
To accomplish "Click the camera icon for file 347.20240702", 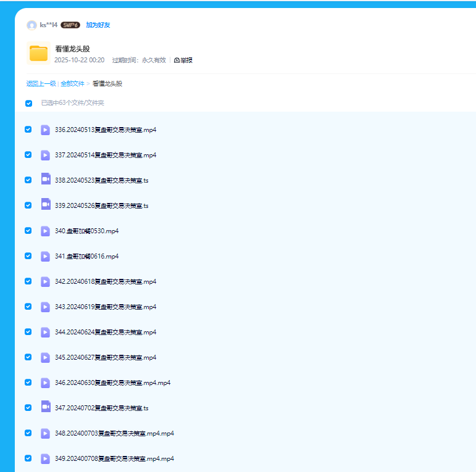I will 46,407.
